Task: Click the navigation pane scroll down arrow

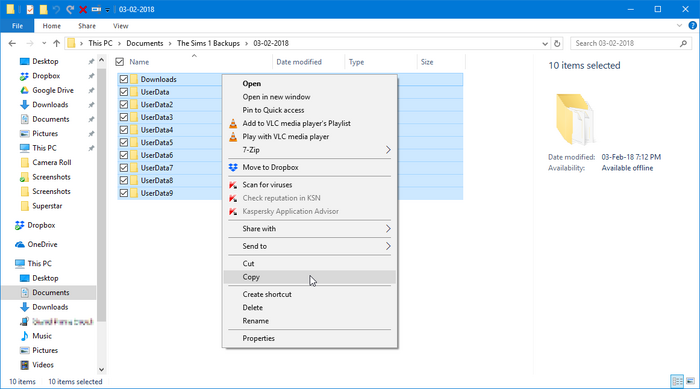Action: 101,369
